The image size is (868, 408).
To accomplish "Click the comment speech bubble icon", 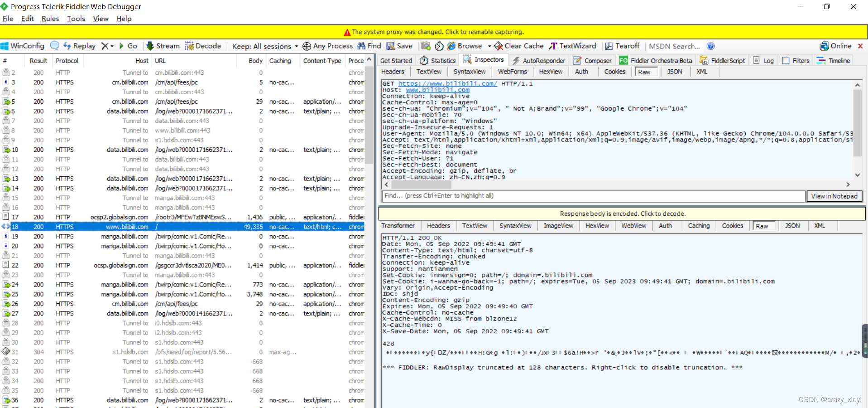I will point(55,46).
